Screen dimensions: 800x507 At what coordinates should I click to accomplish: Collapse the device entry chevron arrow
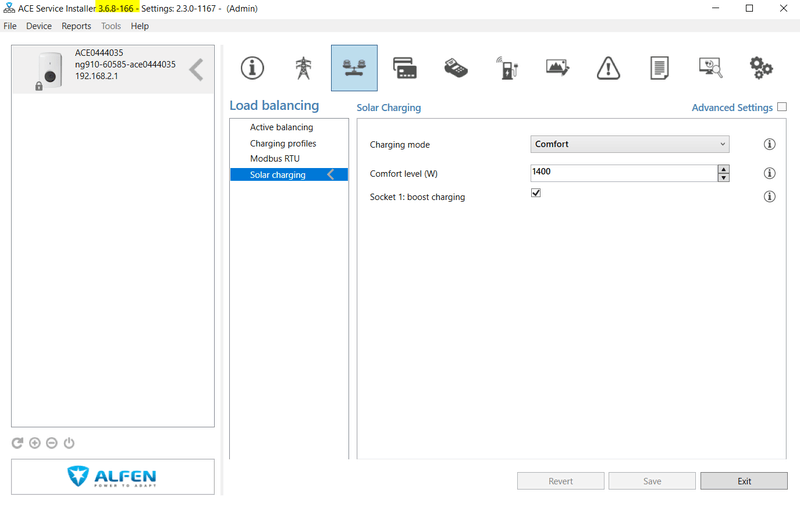pyautogui.click(x=196, y=70)
